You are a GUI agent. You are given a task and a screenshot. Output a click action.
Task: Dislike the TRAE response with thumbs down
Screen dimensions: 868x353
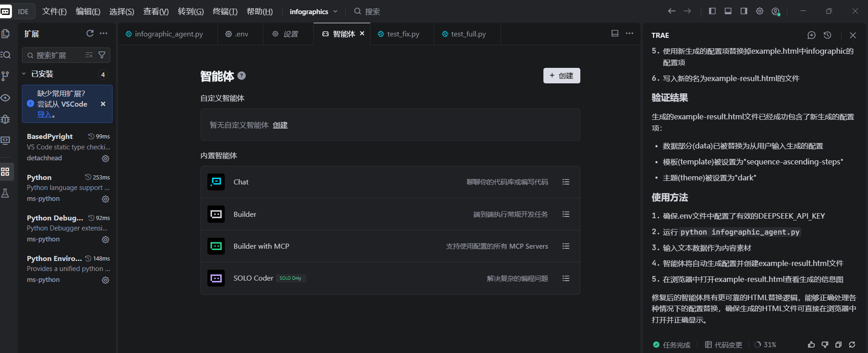click(x=825, y=345)
